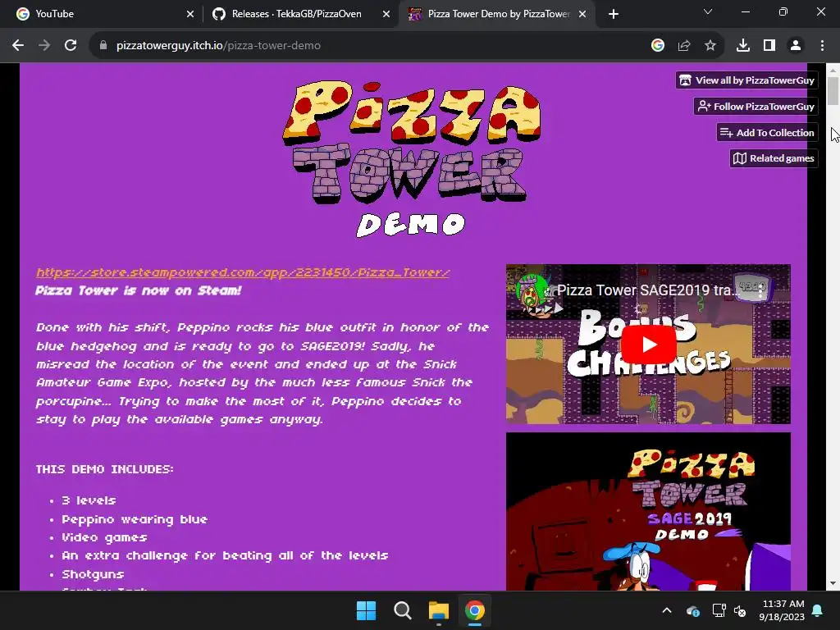Open a new browser tab
Viewport: 840px width, 630px height.
(x=614, y=14)
